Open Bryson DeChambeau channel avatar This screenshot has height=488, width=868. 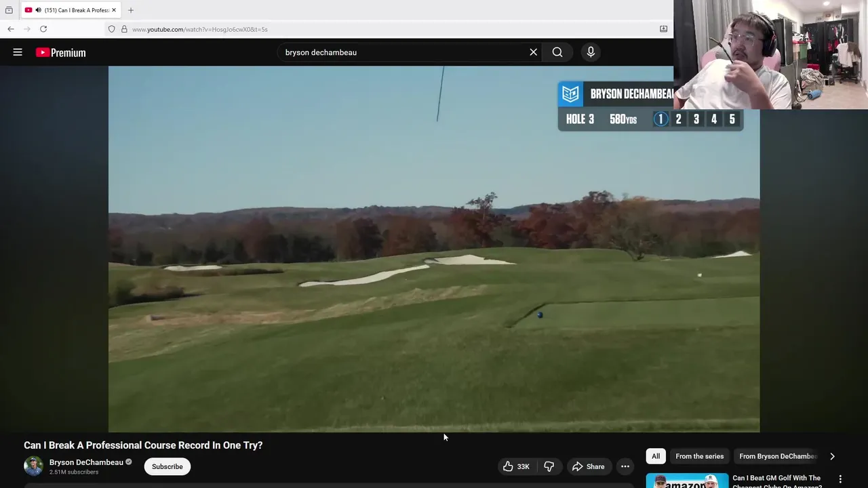33,466
